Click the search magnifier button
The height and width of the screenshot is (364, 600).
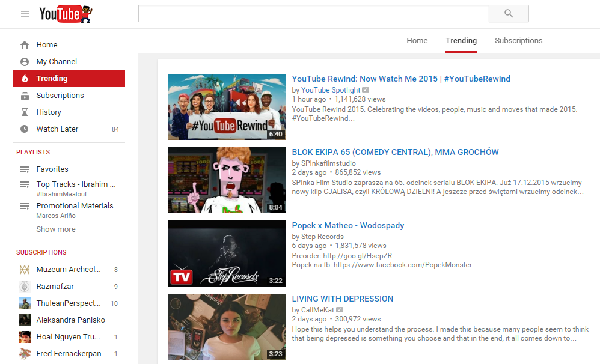[509, 13]
